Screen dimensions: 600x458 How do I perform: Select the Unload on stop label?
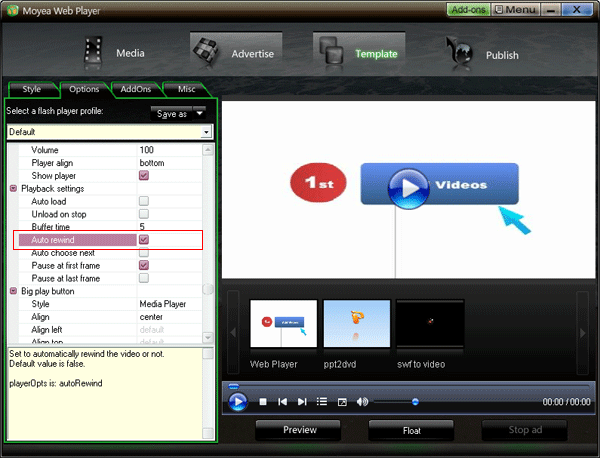59,214
